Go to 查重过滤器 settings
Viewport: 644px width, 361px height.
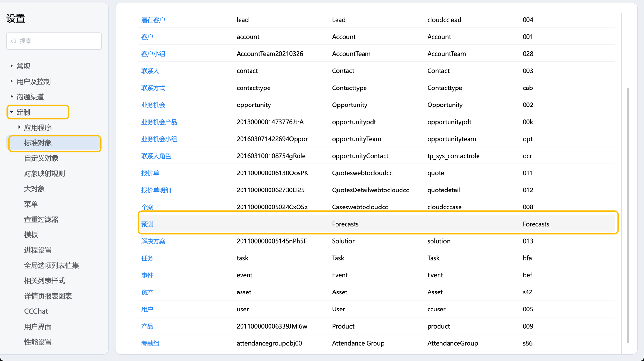(41, 219)
